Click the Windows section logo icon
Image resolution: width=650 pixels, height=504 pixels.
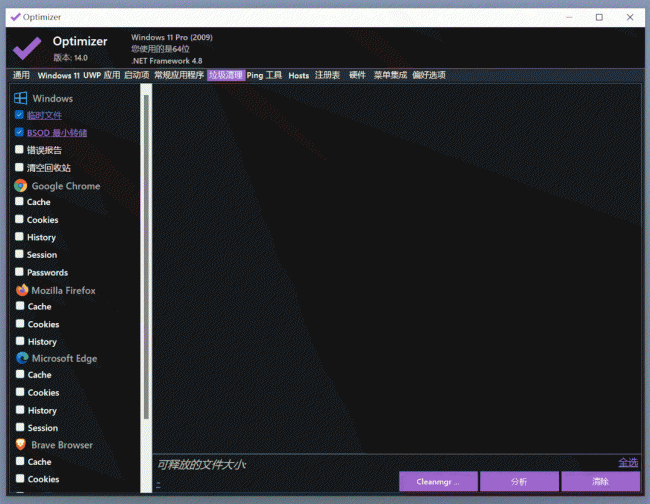tap(20, 98)
